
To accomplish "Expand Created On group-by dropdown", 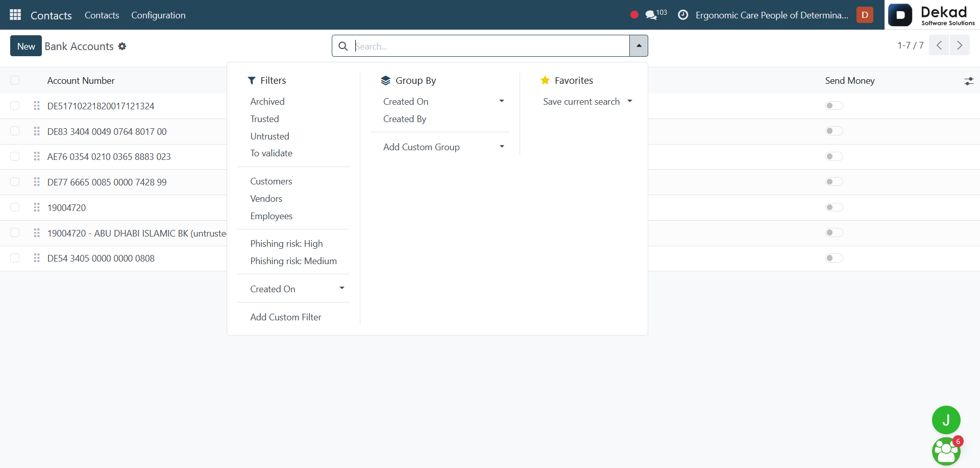I will point(440,102).
